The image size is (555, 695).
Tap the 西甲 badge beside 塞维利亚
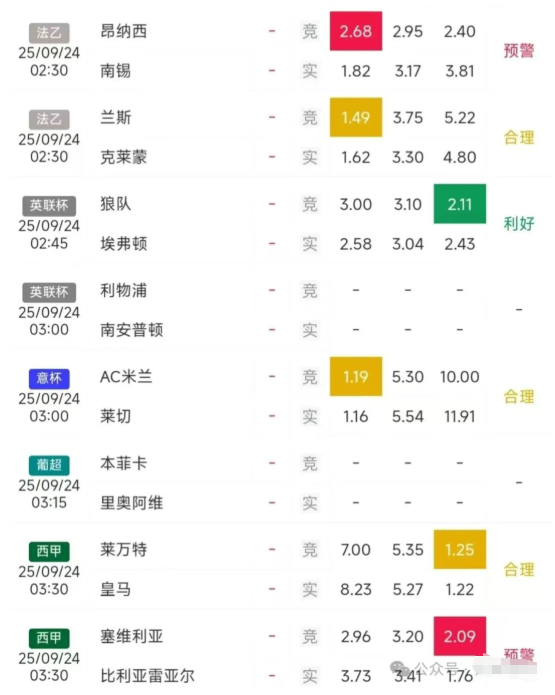(x=49, y=638)
